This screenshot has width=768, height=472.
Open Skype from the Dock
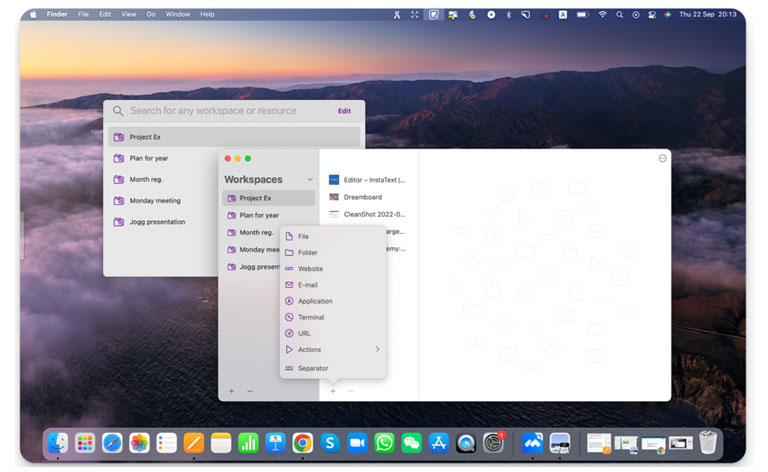[330, 443]
